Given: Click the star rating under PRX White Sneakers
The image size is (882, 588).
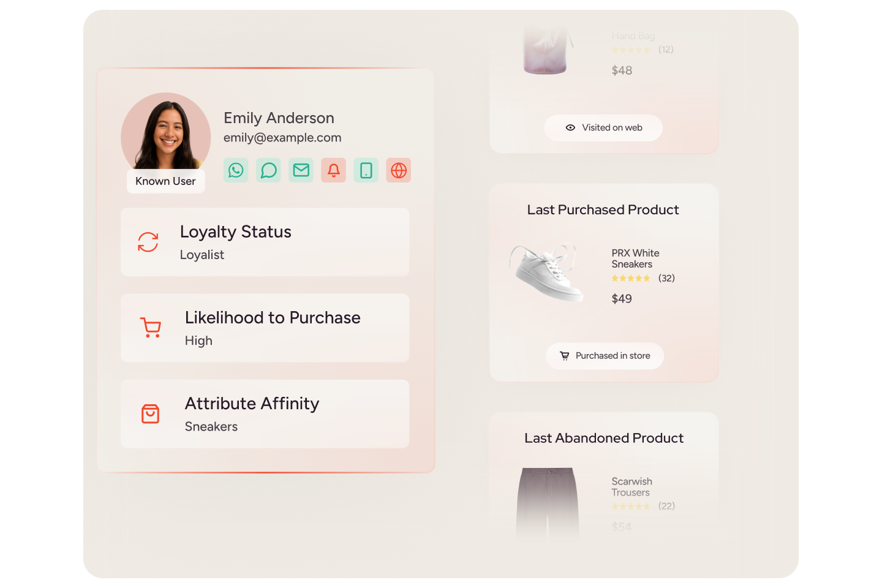Looking at the screenshot, I should click(x=631, y=278).
